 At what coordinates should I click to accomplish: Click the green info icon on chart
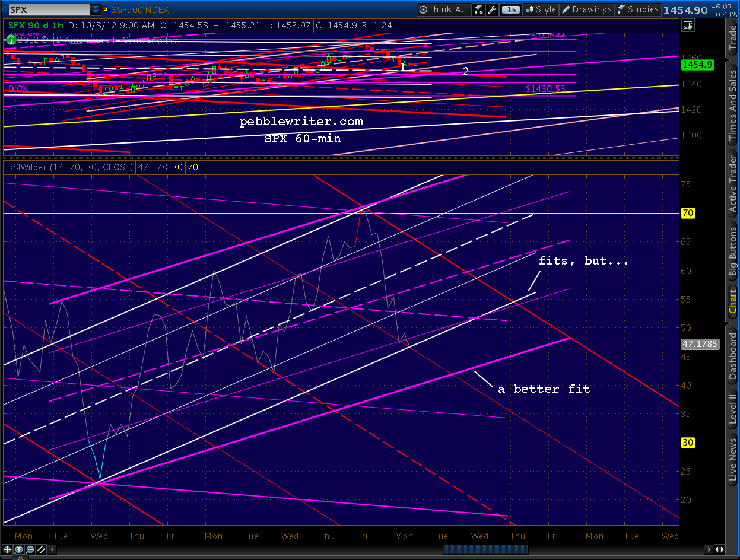click(10, 39)
